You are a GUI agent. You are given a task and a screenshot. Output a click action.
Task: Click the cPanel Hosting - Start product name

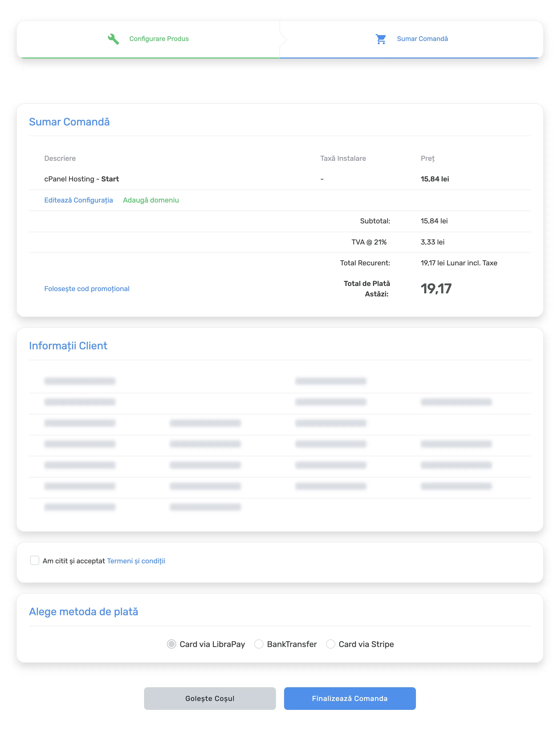(82, 179)
